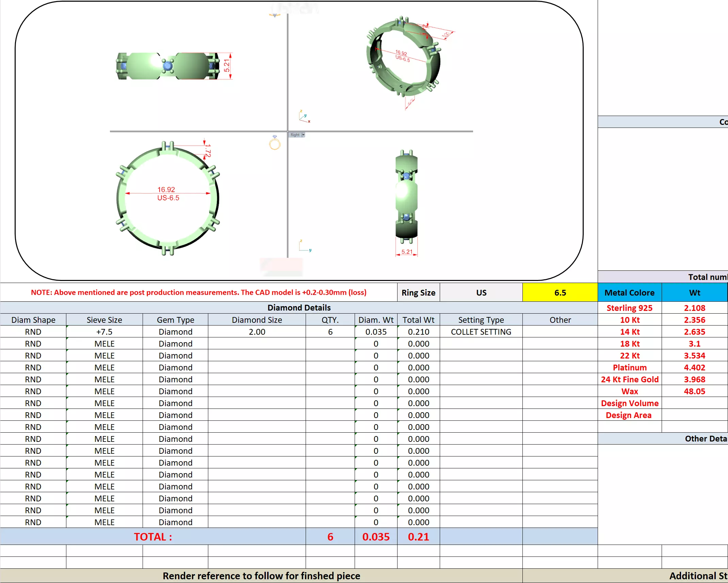
Task: Click the TOTAL quantity cell showing 6
Action: click(x=330, y=536)
